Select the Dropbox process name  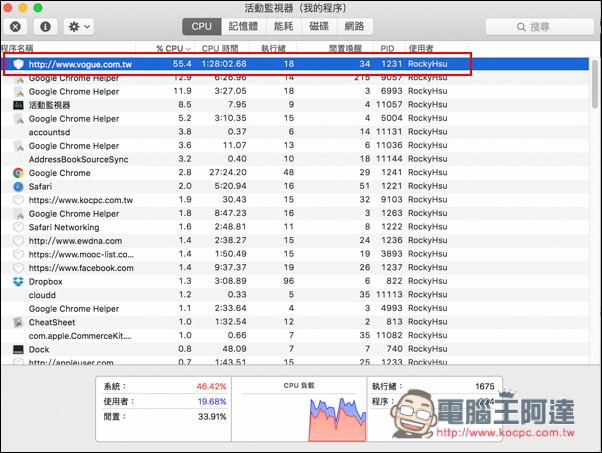pyautogui.click(x=46, y=282)
